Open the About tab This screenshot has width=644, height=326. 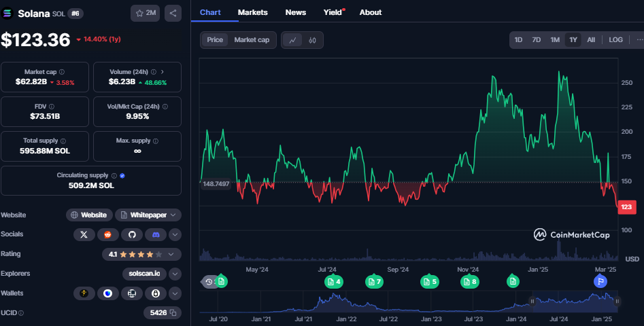[371, 12]
